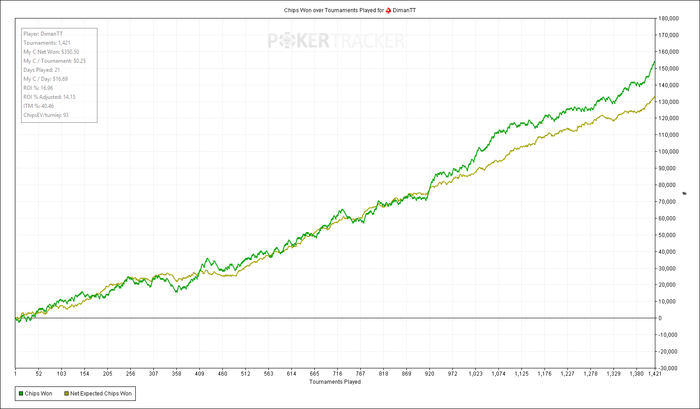Click the player name DimanTT in the title

click(404, 10)
